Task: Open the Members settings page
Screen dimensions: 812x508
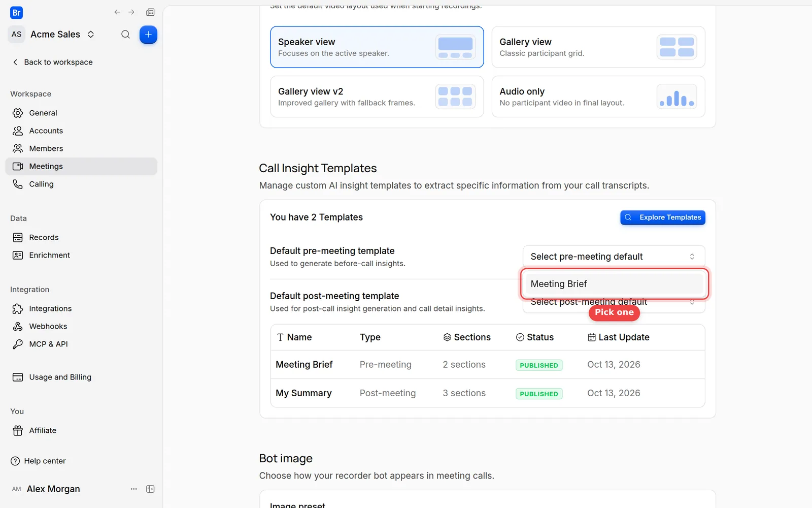Action: (81, 148)
